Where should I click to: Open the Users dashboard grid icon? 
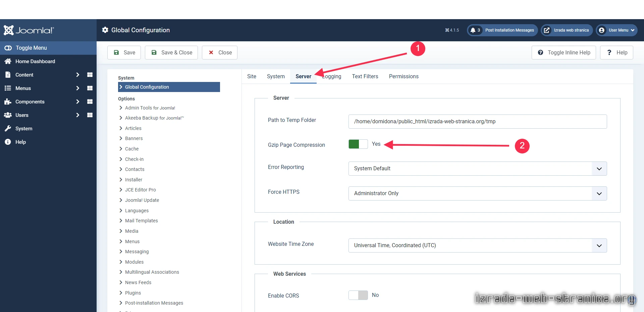coord(90,115)
